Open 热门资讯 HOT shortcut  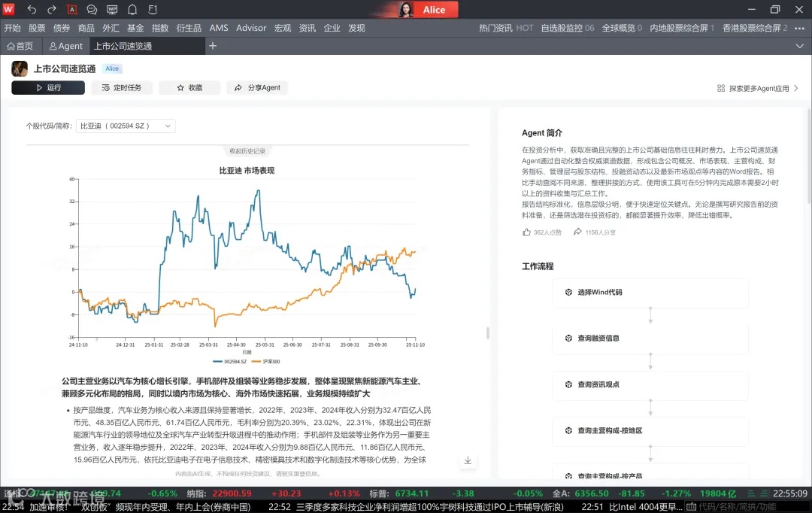tap(506, 28)
